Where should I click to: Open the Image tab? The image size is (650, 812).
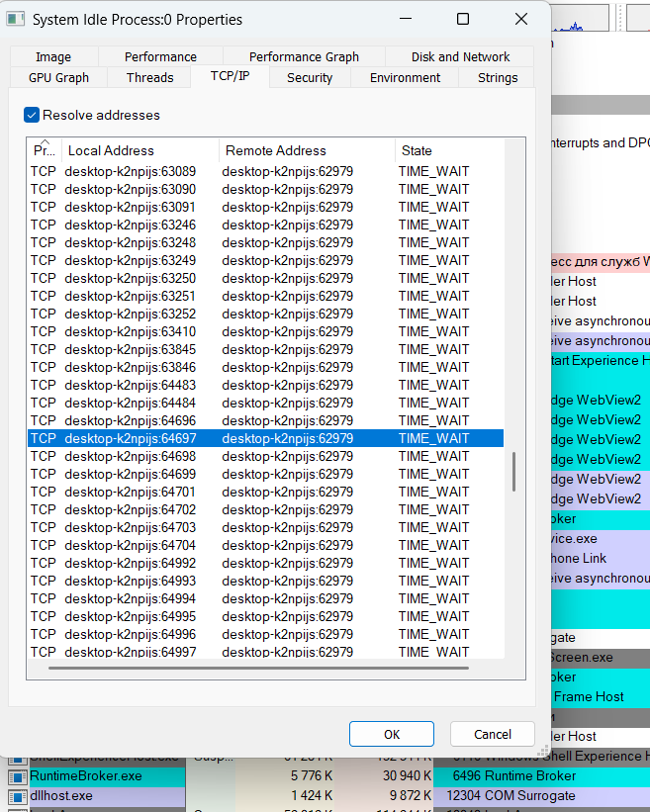tap(53, 57)
